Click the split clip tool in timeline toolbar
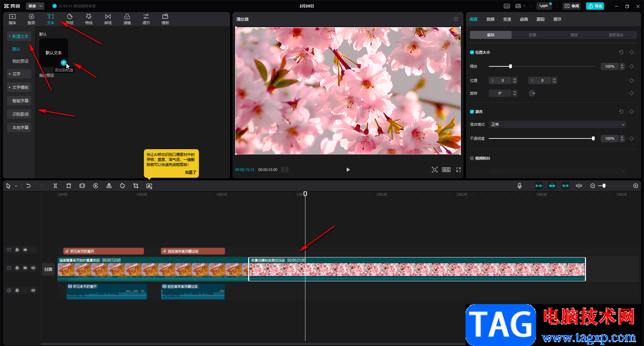The height and width of the screenshot is (346, 644). 55,186
